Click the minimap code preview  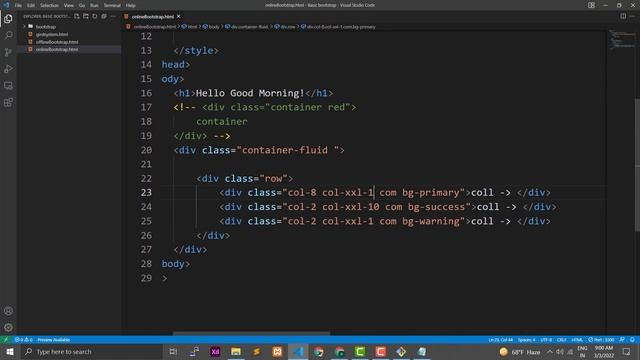622,40
